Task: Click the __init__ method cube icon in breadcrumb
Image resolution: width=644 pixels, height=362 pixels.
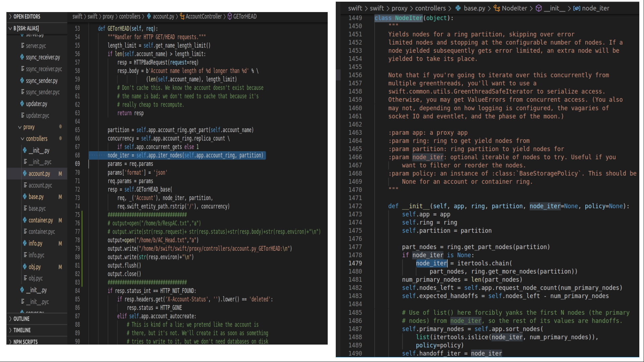Action: [539, 8]
